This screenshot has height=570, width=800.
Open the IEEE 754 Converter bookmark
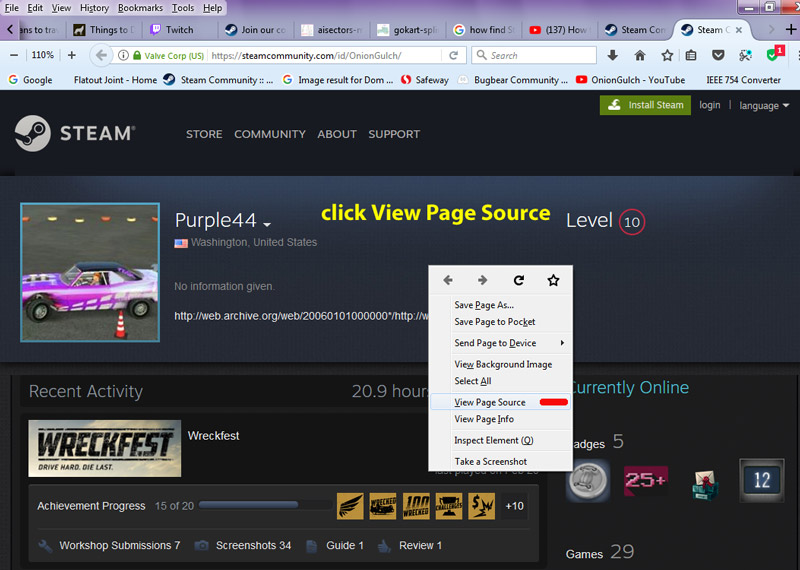[x=743, y=80]
